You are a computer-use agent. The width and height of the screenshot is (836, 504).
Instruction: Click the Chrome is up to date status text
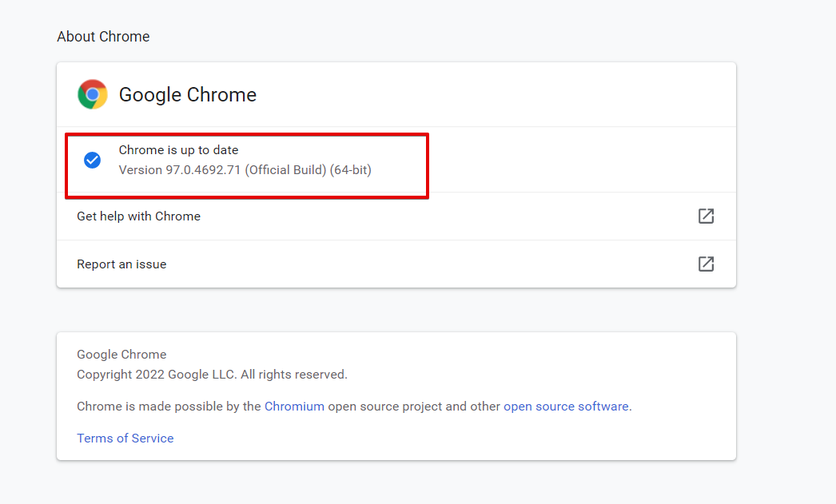178,150
